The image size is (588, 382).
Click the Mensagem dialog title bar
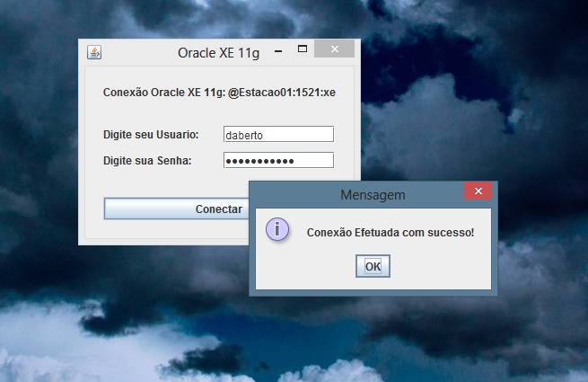tap(356, 194)
